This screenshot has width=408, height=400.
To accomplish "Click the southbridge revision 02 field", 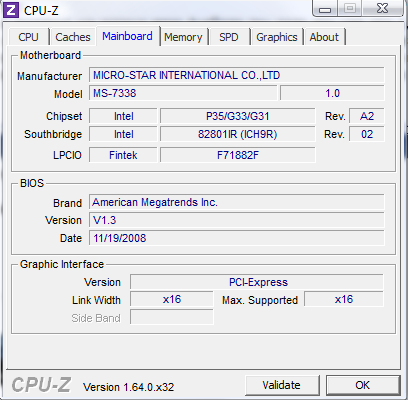I will pos(367,134).
